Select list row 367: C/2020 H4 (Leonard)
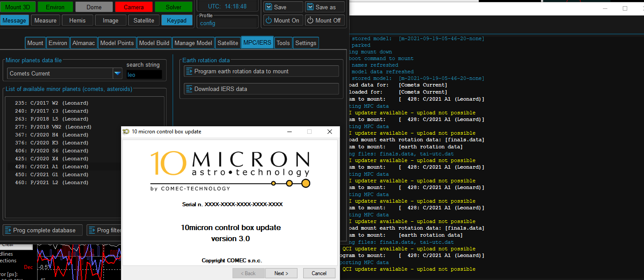 (64, 135)
